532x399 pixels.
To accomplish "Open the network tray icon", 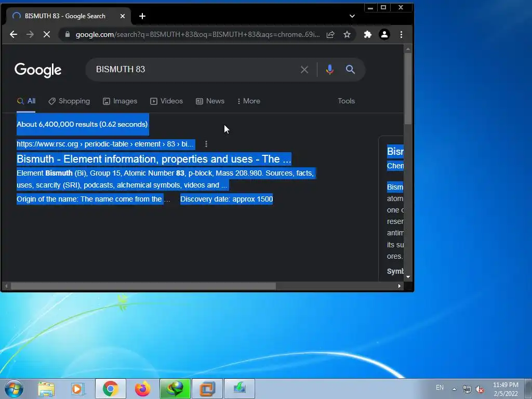I will point(467,389).
